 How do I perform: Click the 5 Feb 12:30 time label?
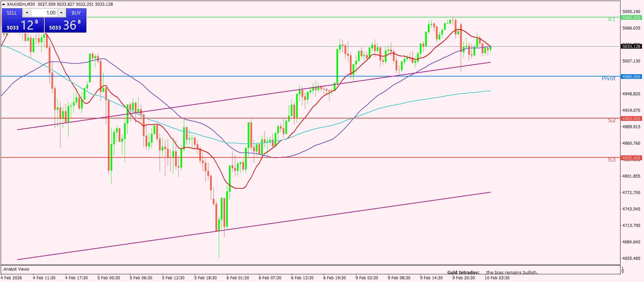(x=173, y=278)
